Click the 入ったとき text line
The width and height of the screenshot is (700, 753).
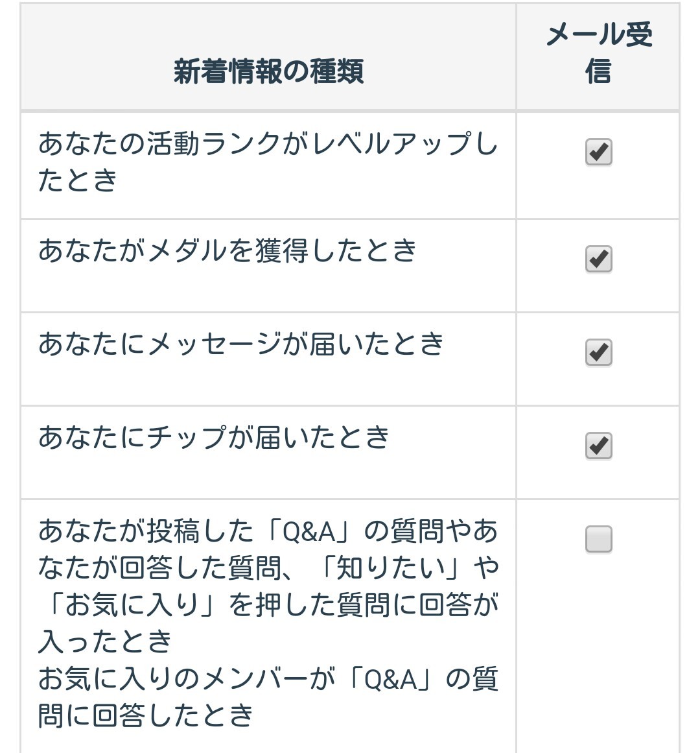[x=105, y=642]
